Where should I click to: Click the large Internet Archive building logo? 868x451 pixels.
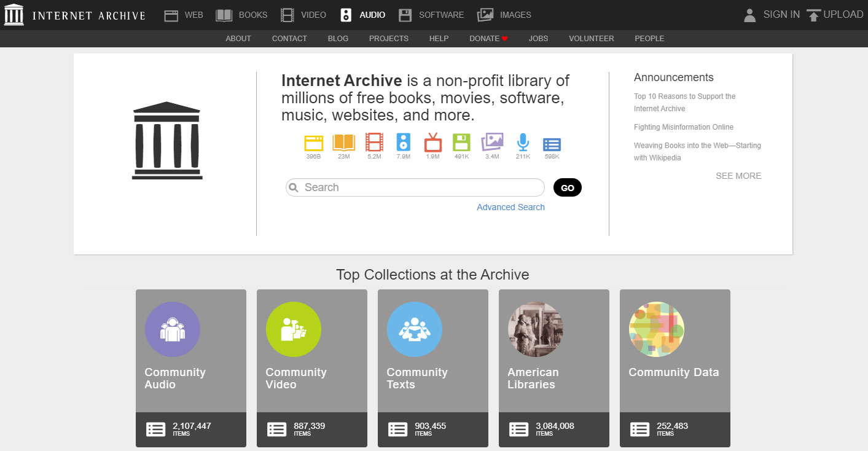167,141
